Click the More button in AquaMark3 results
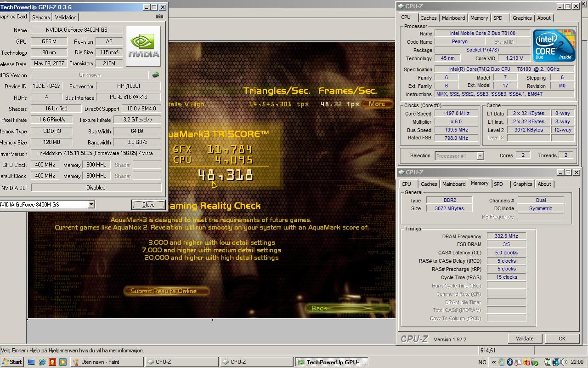Screen dimensions: 588x368 tap(377, 103)
